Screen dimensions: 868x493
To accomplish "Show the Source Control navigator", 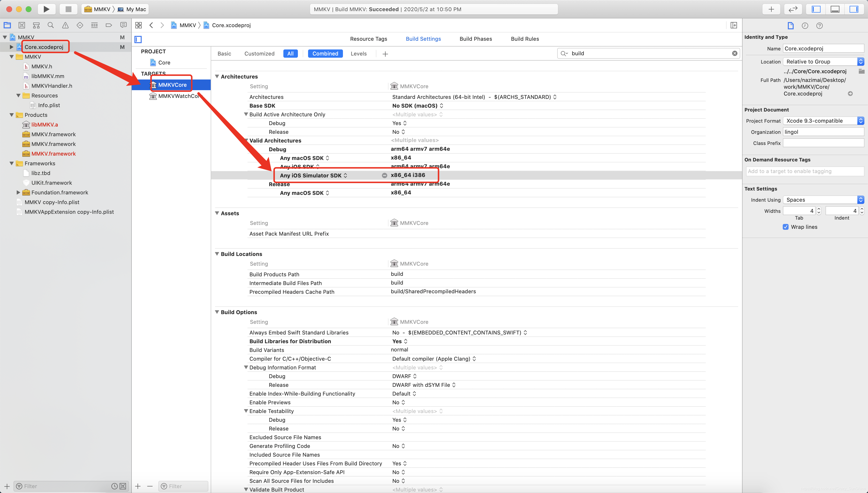I will [22, 25].
